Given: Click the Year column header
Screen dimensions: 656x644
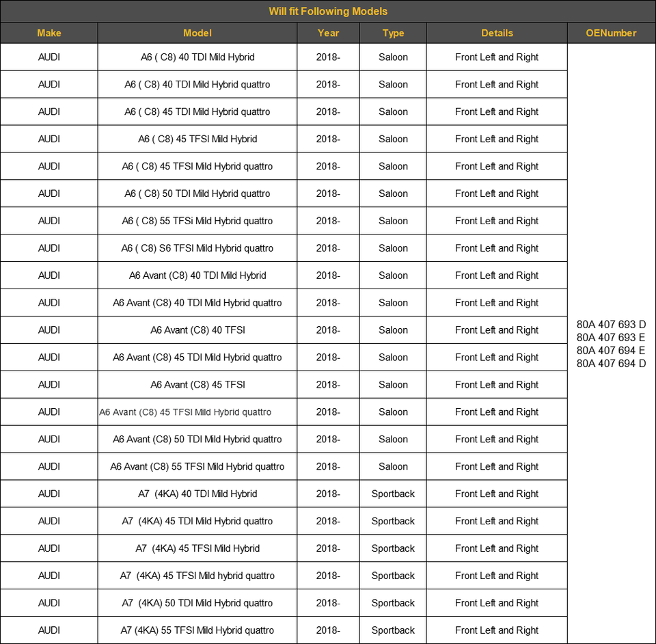Looking at the screenshot, I should pos(328,33).
